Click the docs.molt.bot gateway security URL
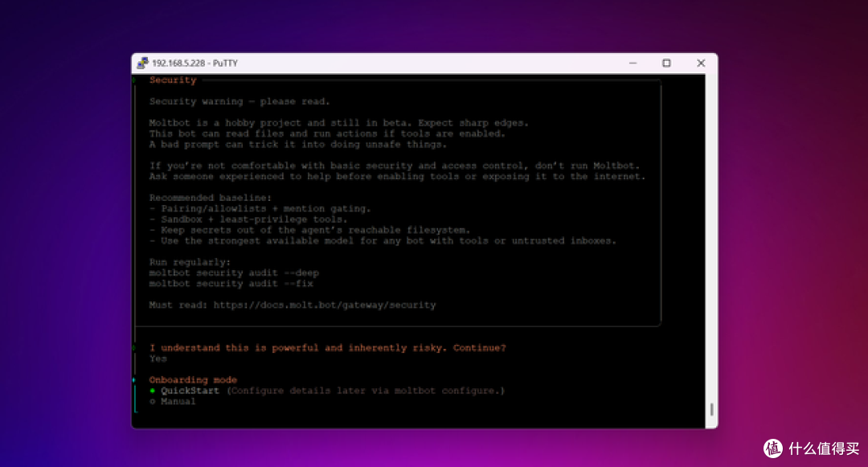This screenshot has height=467, width=868. tap(325, 305)
